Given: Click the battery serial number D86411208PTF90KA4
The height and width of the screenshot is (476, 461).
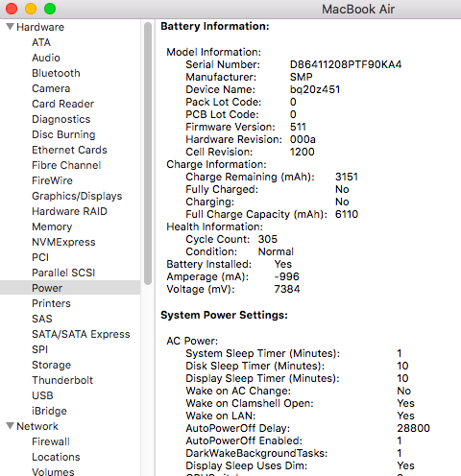Looking at the screenshot, I should [x=346, y=64].
